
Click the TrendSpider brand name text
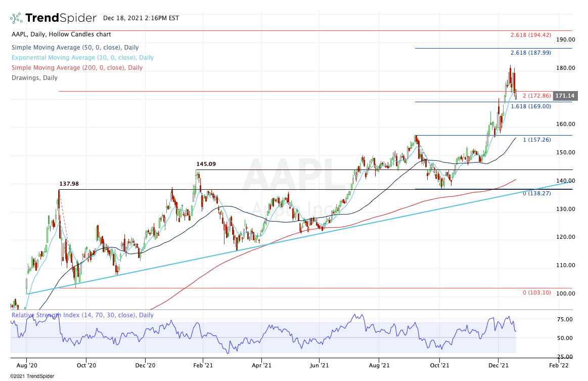click(61, 18)
